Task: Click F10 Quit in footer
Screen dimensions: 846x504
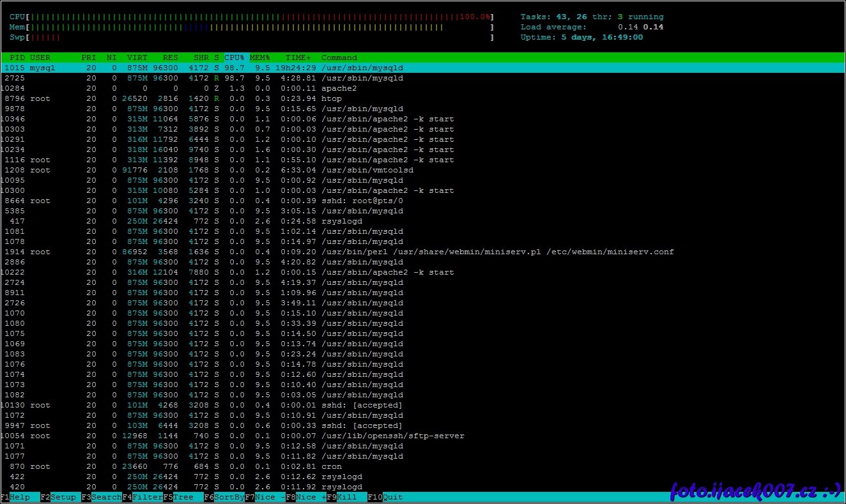Action: [x=392, y=497]
